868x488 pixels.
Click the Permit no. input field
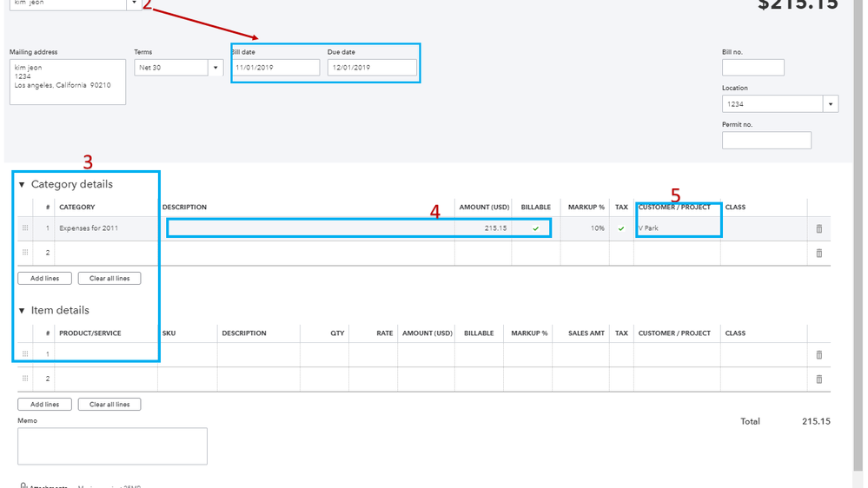click(x=766, y=140)
